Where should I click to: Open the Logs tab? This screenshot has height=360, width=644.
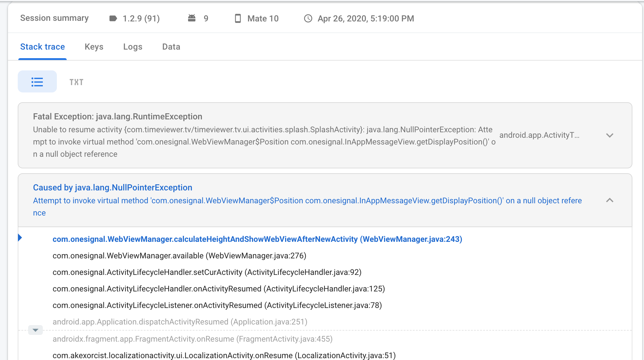(133, 47)
